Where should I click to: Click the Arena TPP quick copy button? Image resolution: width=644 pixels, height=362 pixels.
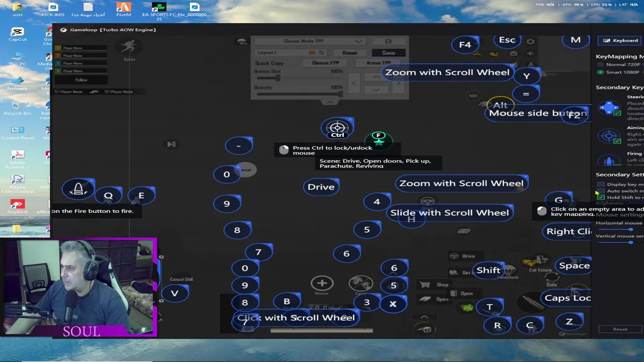tap(378, 63)
